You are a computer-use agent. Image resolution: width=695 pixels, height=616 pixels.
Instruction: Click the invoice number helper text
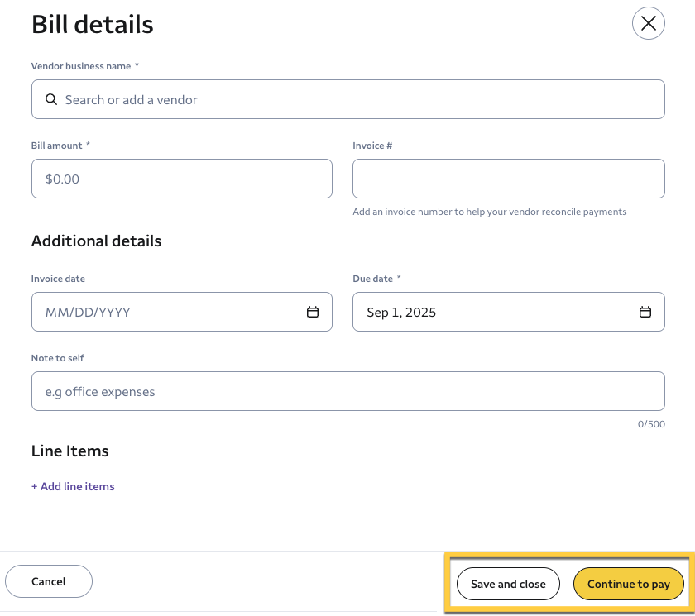[489, 212]
